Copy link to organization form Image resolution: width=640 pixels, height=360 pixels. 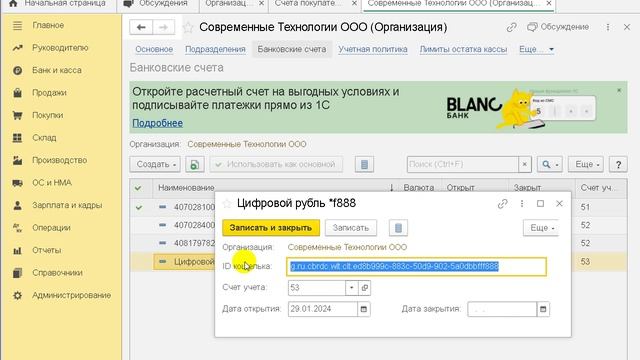(511, 27)
